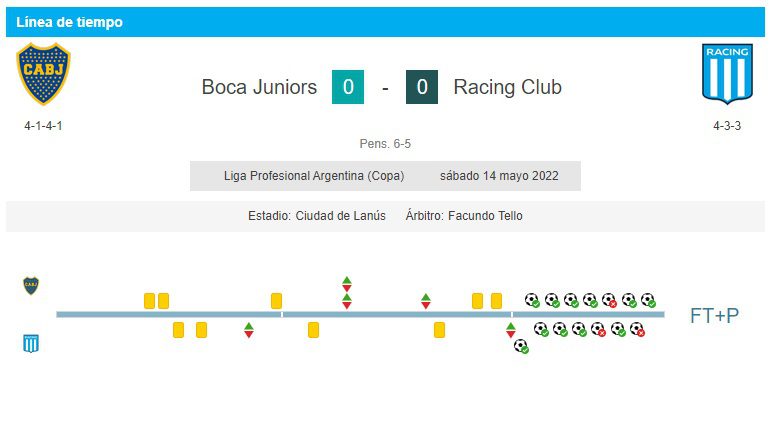
Task: Click Boca's missed penalty ball with red X
Action: pos(609,300)
